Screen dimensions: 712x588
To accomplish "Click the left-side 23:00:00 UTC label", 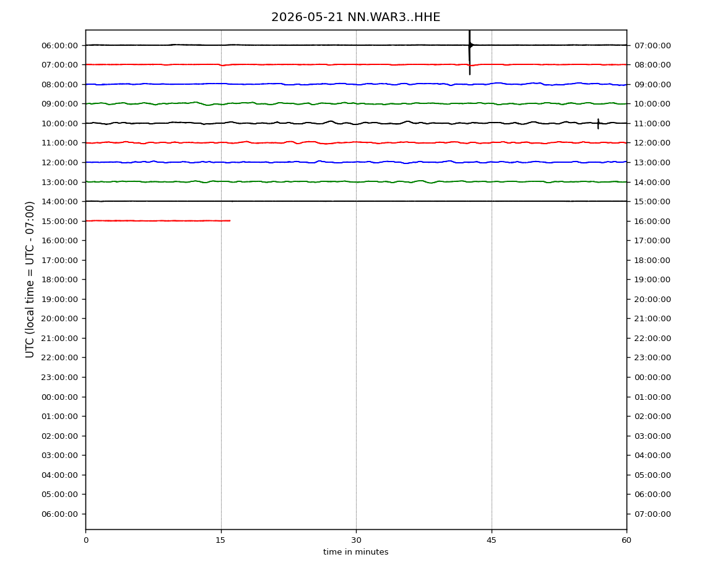I will pos(59,377).
